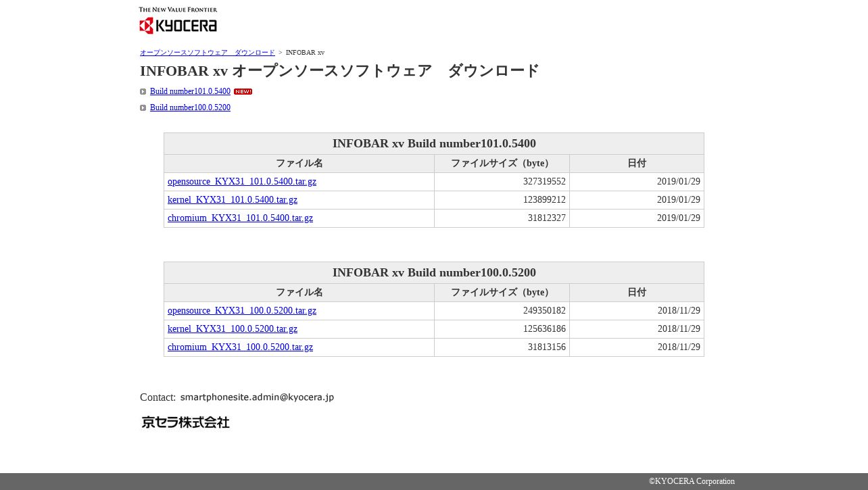Click 日付 header in 100.0.5200 table

pyautogui.click(x=637, y=293)
